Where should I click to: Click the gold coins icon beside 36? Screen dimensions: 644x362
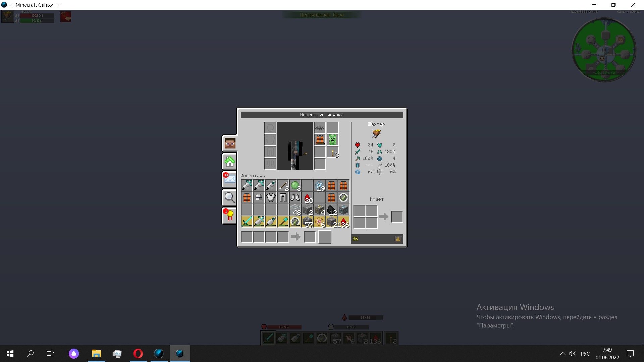[398, 239]
